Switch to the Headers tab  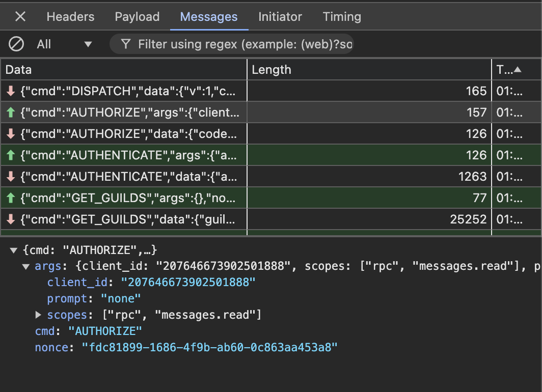click(70, 17)
